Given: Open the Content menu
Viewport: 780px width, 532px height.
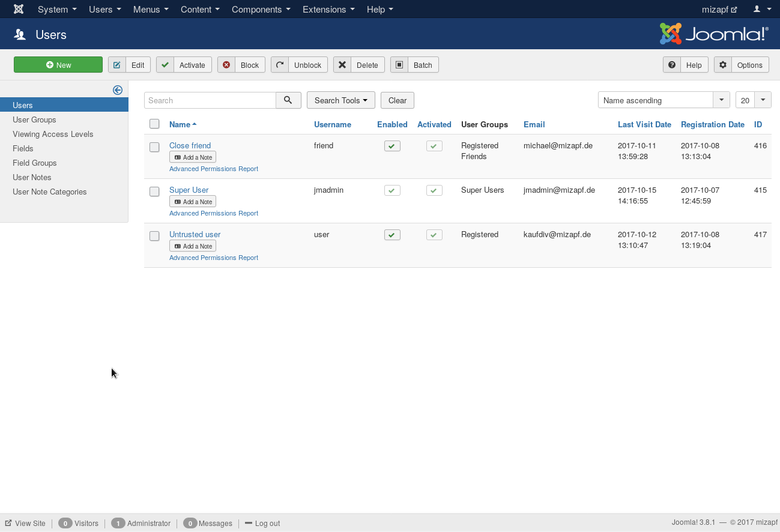Looking at the screenshot, I should pos(200,9).
